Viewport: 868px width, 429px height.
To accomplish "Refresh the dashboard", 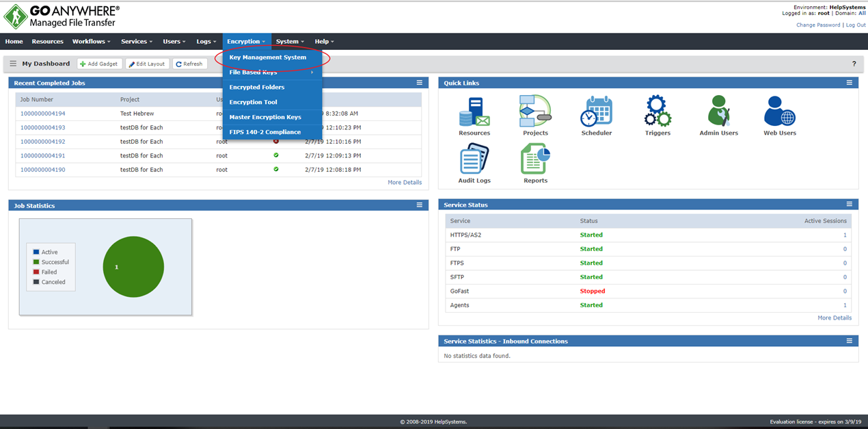I will 189,64.
